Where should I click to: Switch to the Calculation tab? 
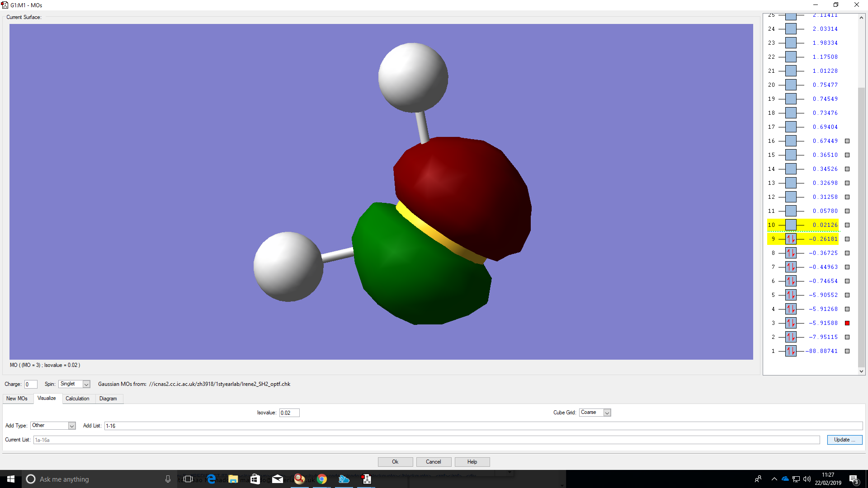point(77,399)
